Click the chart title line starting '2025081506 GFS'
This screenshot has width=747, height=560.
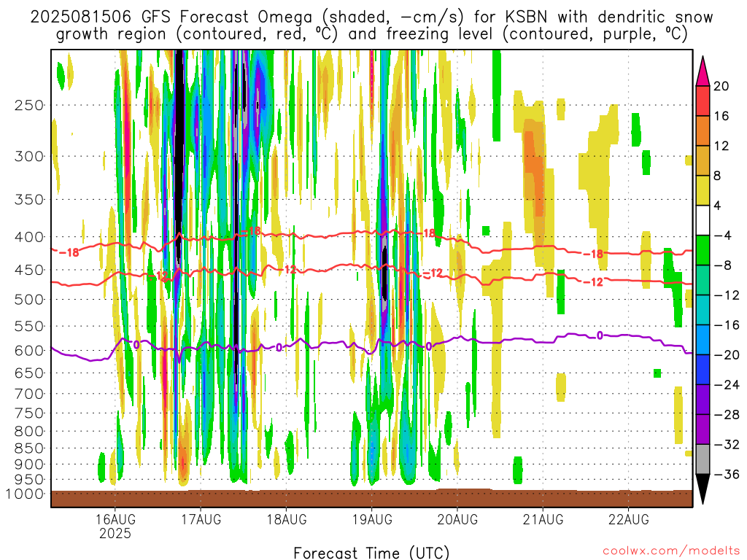point(371,17)
